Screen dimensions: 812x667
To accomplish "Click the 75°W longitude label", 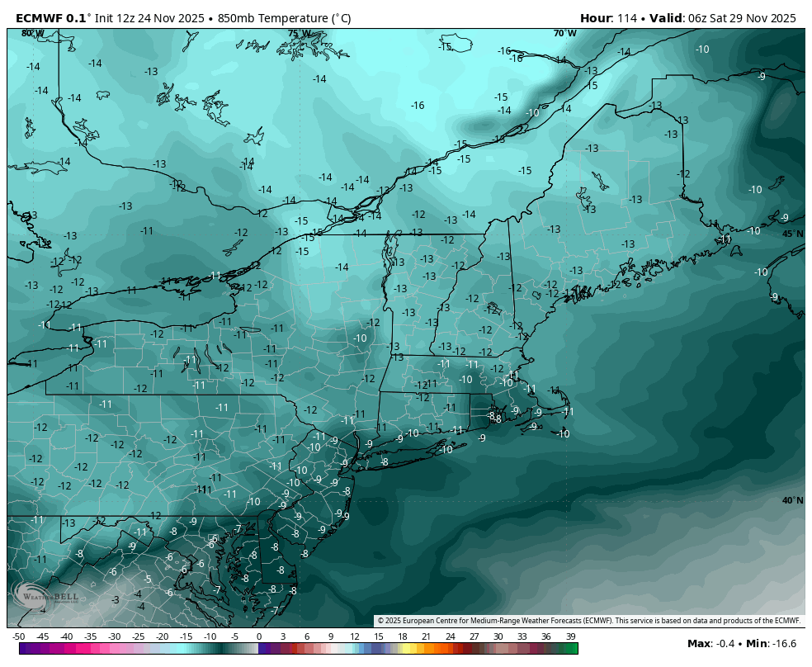I will [299, 34].
